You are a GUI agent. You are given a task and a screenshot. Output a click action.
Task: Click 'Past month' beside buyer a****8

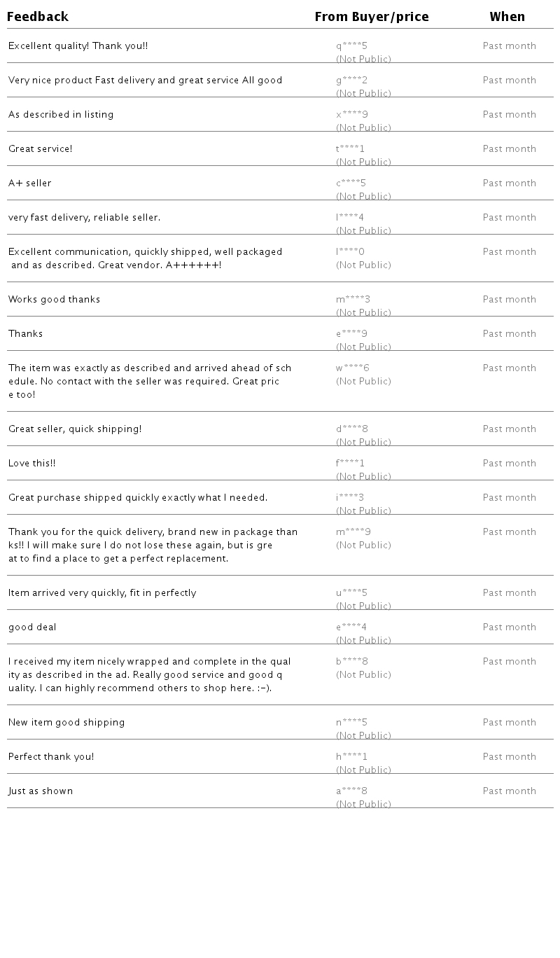[x=510, y=791]
